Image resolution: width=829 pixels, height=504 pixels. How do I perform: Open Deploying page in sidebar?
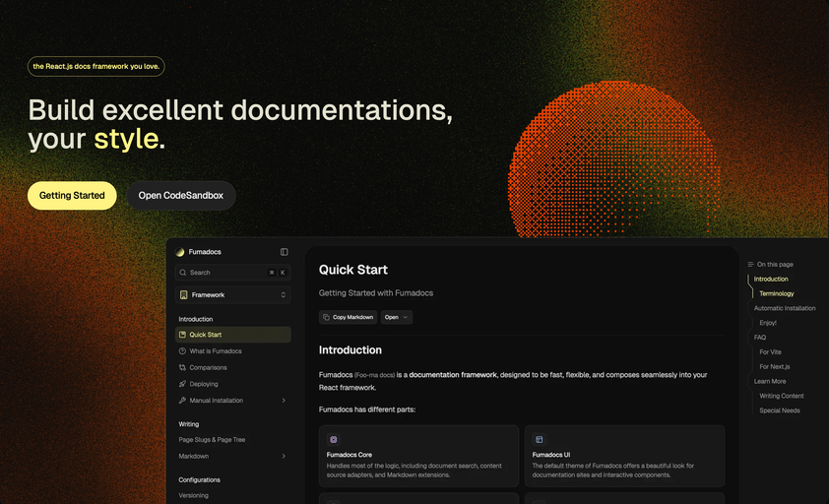tap(232, 384)
